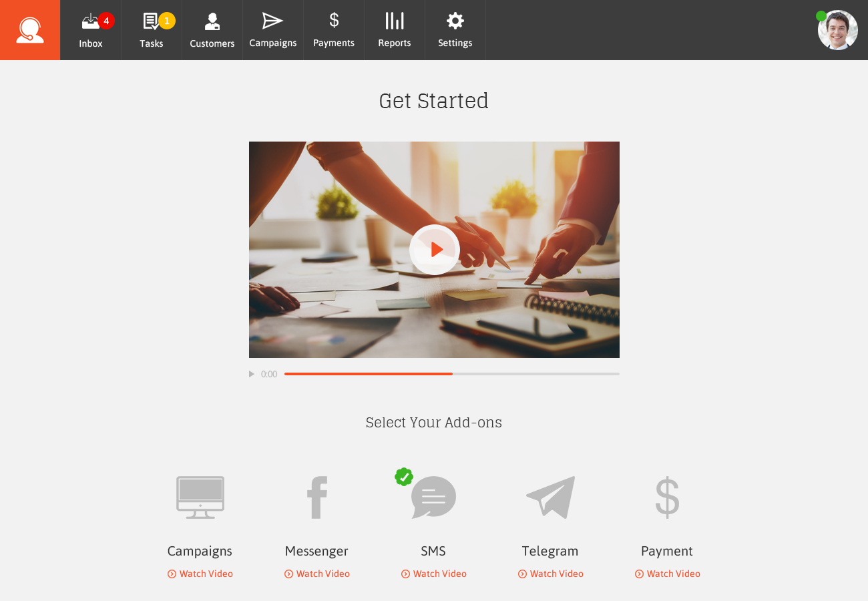Viewport: 868px width, 601px height.
Task: Click the red Inbox notification badge
Action: tap(106, 21)
